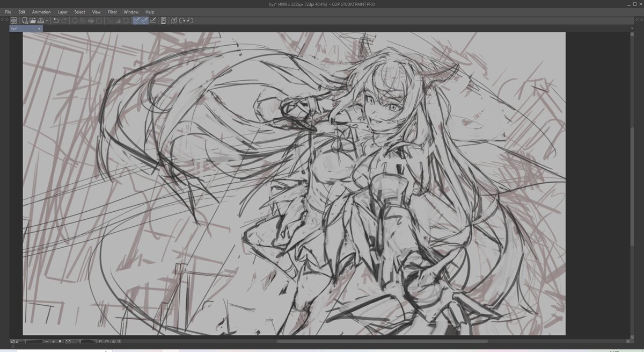Open the Layer menu
The image size is (644, 352).
63,12
